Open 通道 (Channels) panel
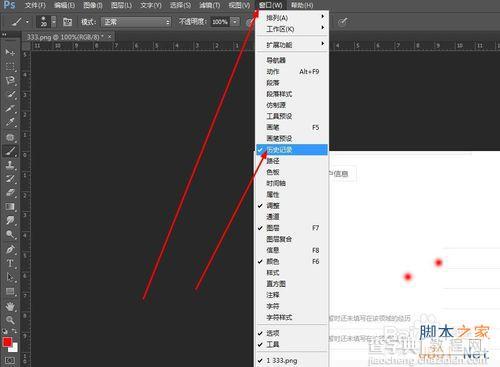 click(x=292, y=217)
